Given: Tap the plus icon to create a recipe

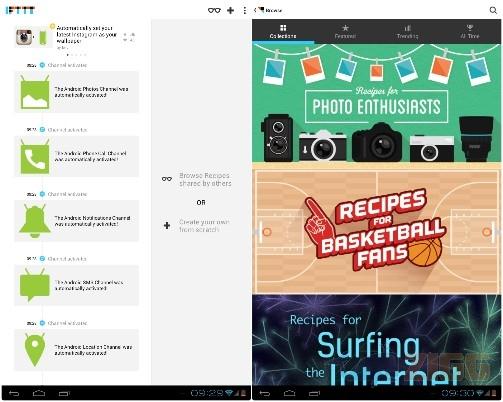Looking at the screenshot, I should tap(230, 11).
